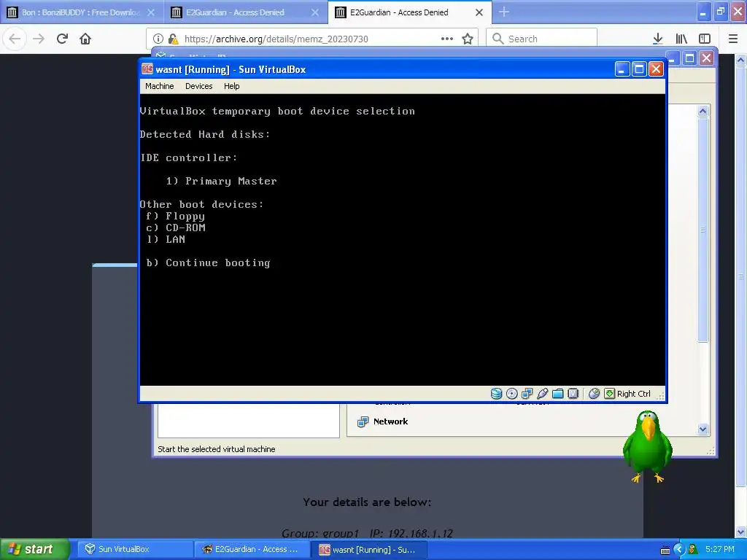Screen dimensions: 747x560
Task: Click the CD/DVD drive icon in VM status bar
Action: click(511, 393)
